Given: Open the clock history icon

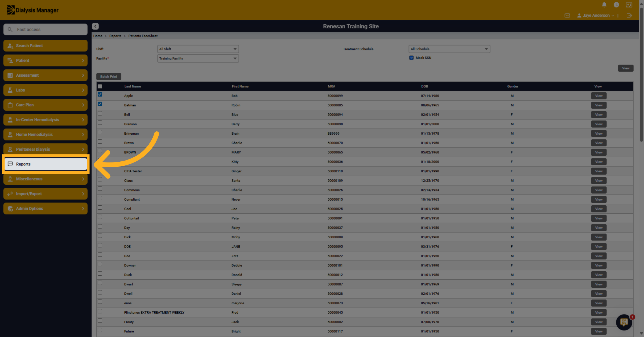Looking at the screenshot, I should 616,5.
